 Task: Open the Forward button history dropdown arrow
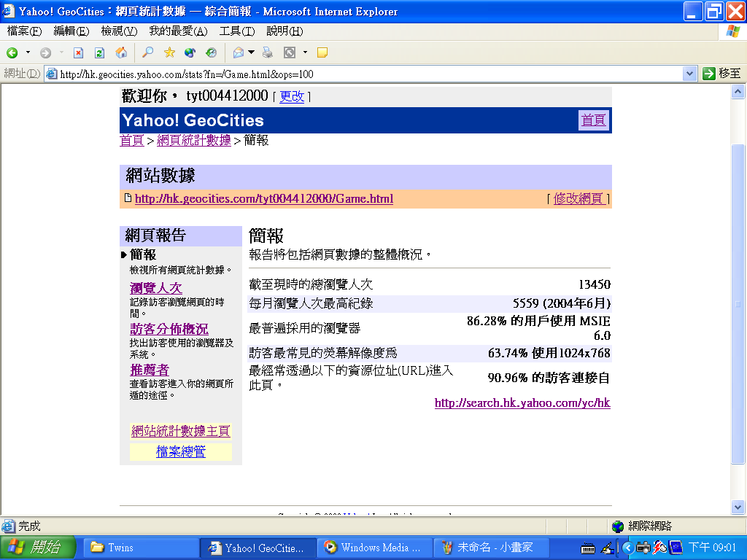61,52
